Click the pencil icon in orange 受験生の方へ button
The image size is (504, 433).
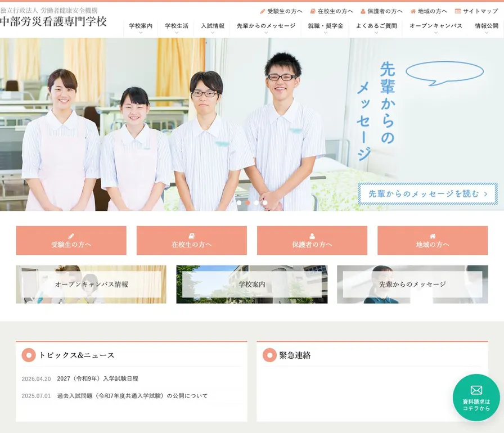pos(71,236)
